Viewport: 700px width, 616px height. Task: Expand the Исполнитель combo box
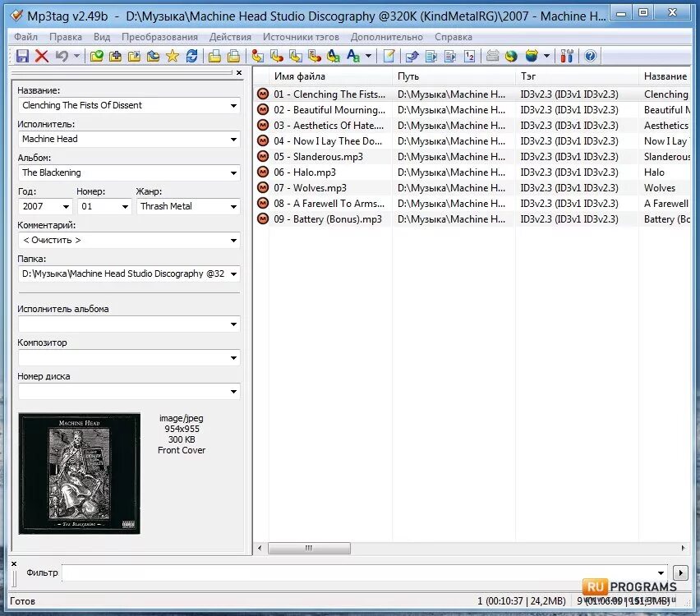pyautogui.click(x=233, y=139)
